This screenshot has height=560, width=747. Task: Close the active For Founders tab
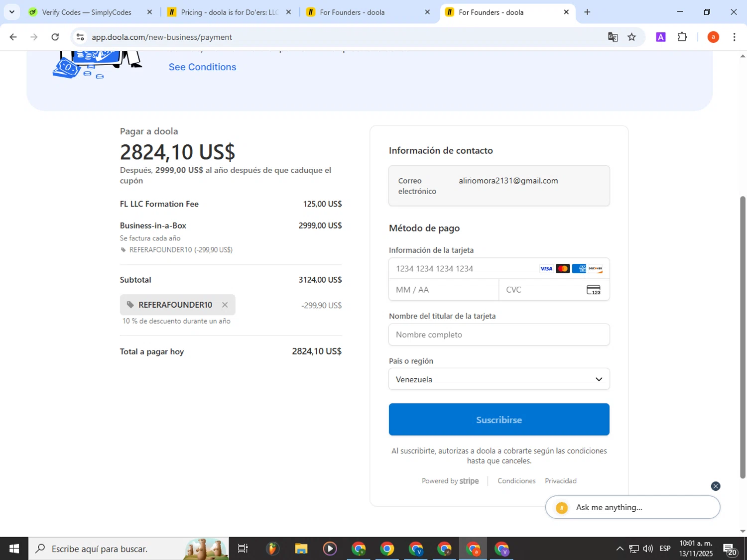(566, 12)
